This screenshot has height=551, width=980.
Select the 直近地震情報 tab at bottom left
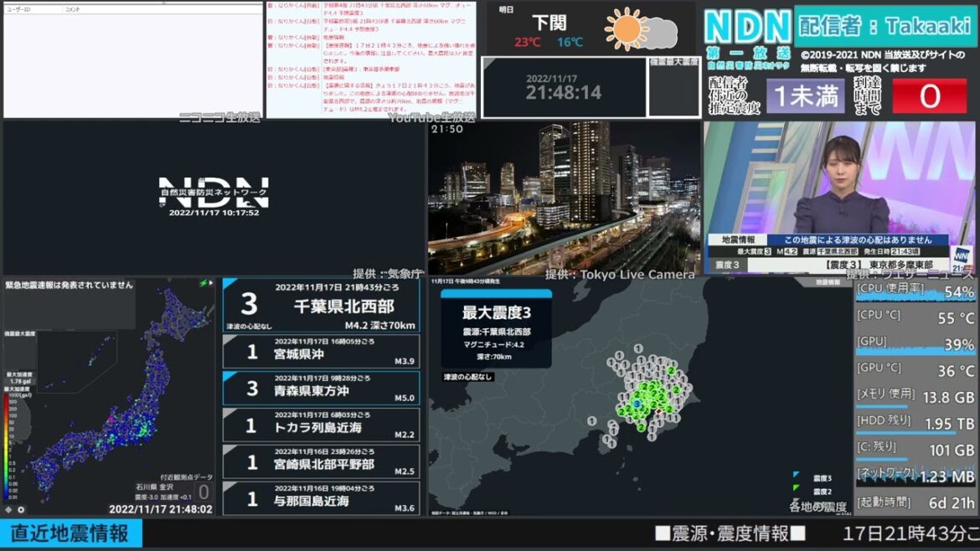[x=71, y=533]
